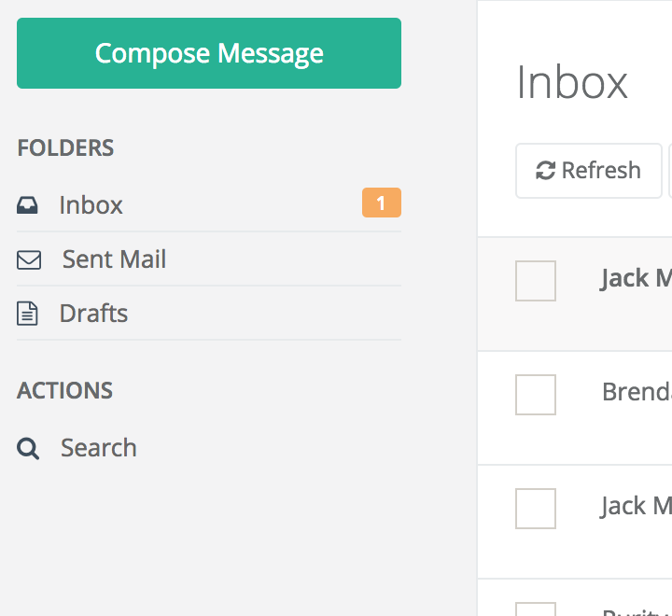The image size is (672, 616).
Task: Tick the partially visible checkbox at the bottom
Action: 536,609
